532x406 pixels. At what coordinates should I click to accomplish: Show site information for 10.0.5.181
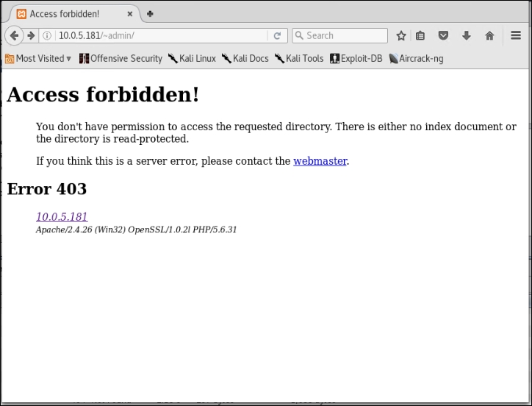pyautogui.click(x=47, y=35)
